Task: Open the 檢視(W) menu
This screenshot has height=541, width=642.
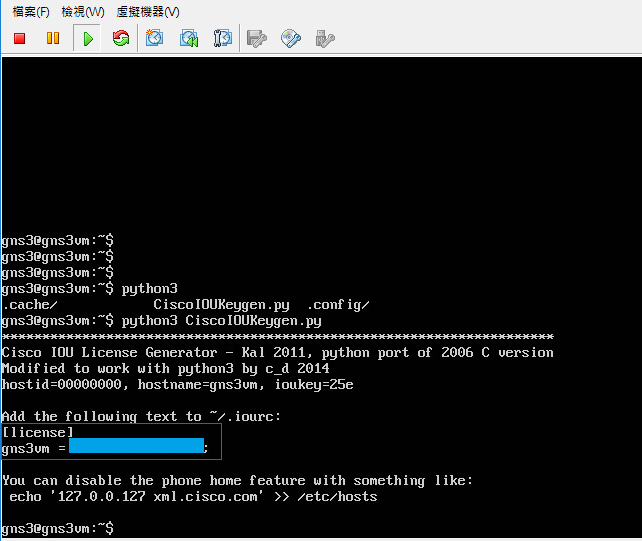Action: (83, 12)
